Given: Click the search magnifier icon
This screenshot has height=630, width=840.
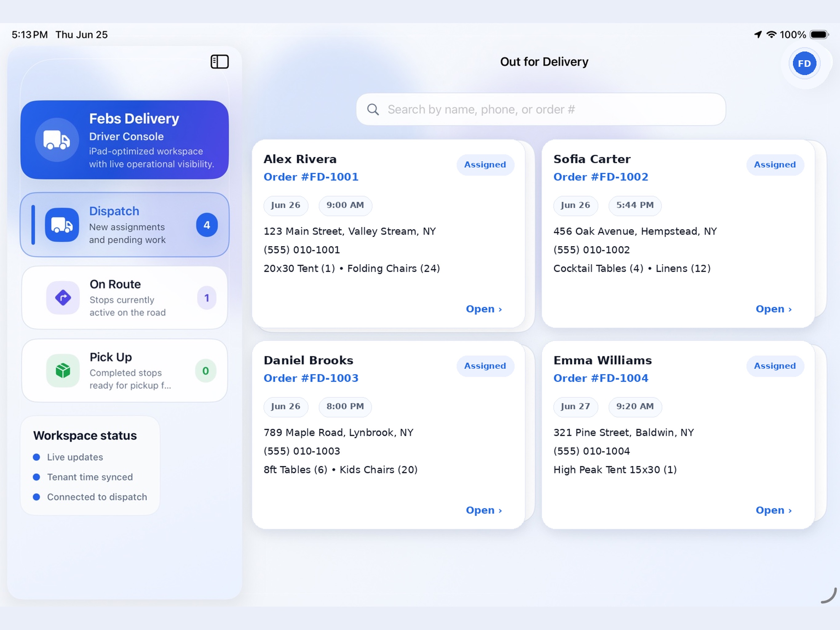Looking at the screenshot, I should (x=373, y=110).
